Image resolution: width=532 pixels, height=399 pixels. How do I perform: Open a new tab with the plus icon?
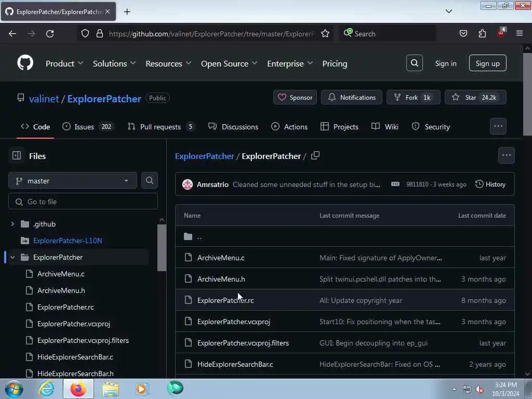pyautogui.click(x=127, y=12)
